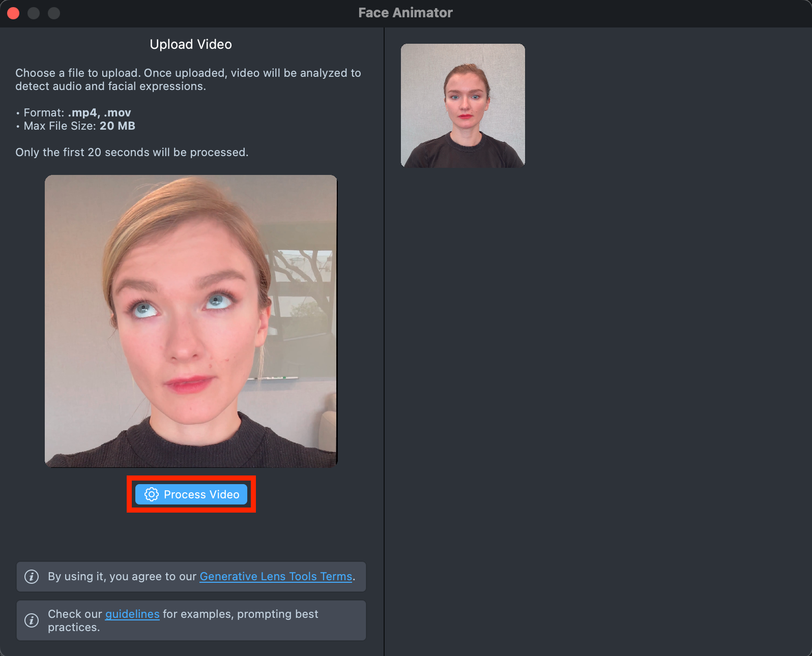The image size is (812, 656).
Task: Click the 'prompting best practices' text in the notice
Action: click(x=277, y=614)
